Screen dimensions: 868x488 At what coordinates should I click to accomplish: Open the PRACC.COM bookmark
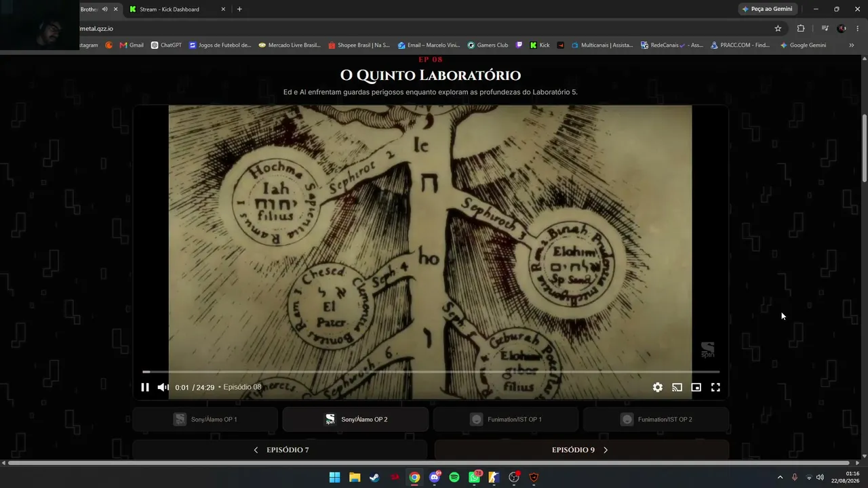740,45
